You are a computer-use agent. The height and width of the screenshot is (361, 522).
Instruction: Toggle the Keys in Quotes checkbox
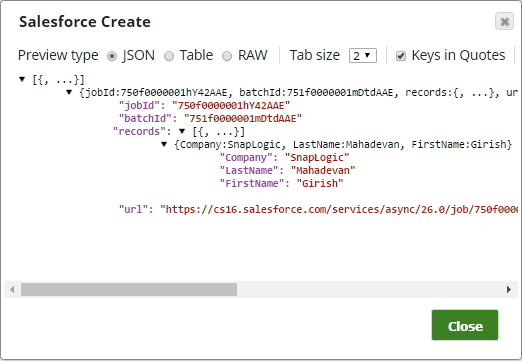[401, 56]
